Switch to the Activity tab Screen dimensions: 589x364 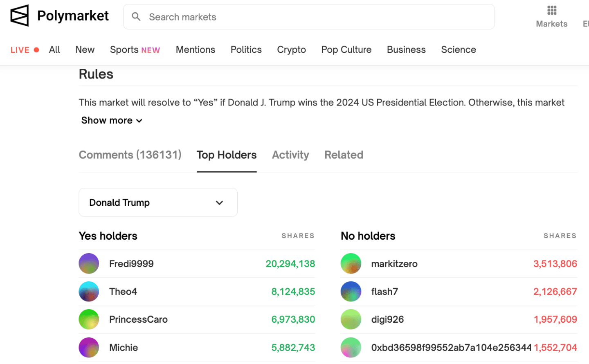click(290, 155)
